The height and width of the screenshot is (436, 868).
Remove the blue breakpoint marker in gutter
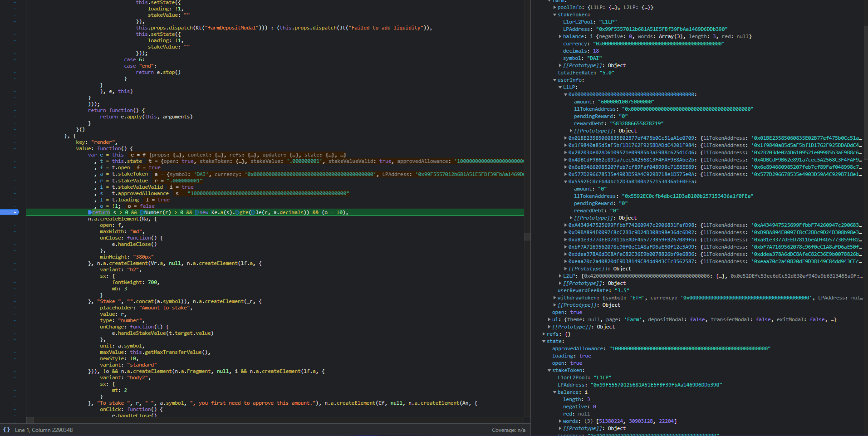(x=9, y=212)
